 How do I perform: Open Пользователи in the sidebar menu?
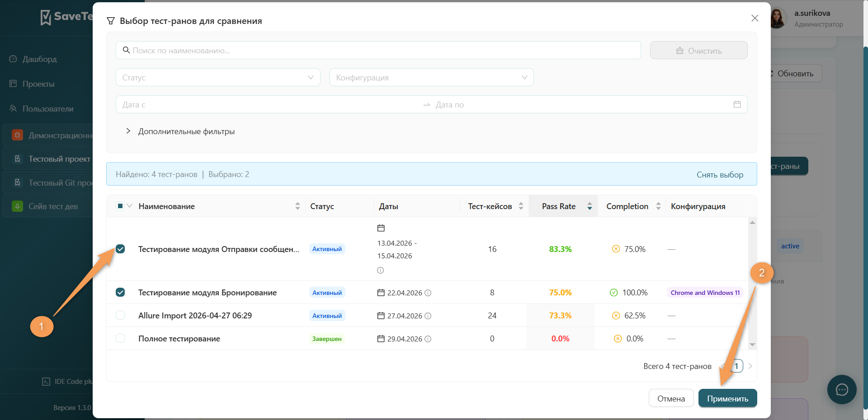point(48,109)
